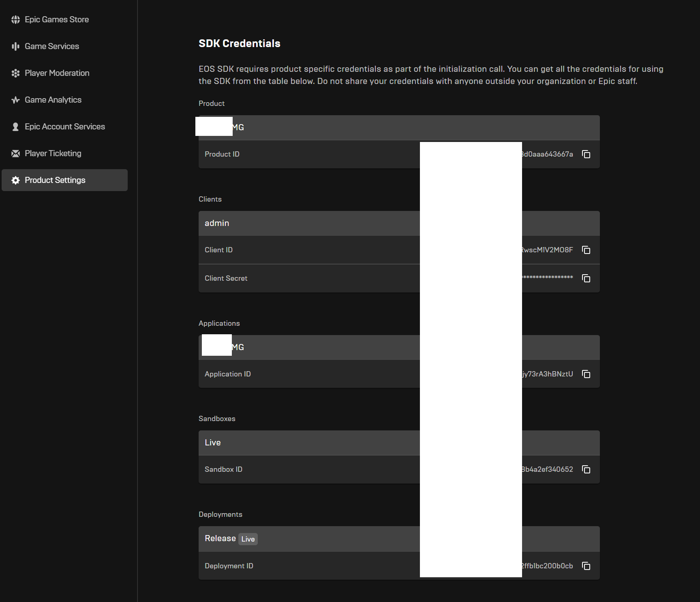700x602 pixels.
Task: Click the Game Analytics pulse icon
Action: point(15,100)
